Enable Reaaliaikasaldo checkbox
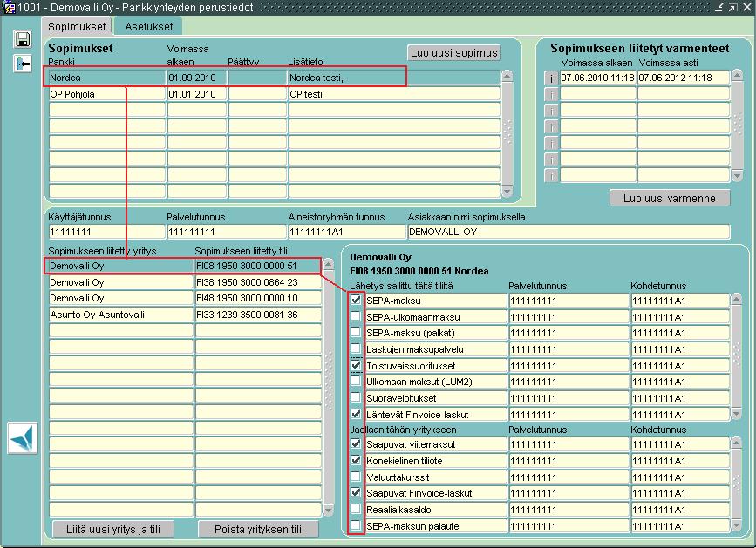 pos(356,509)
